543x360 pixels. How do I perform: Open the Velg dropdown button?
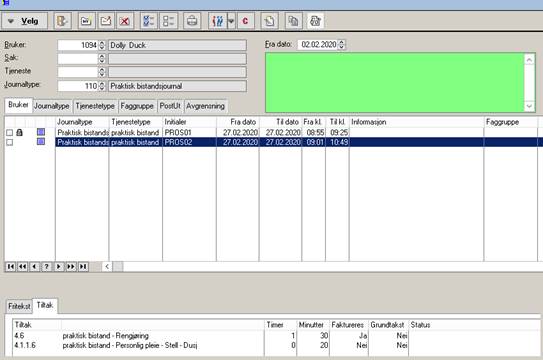click(x=25, y=21)
